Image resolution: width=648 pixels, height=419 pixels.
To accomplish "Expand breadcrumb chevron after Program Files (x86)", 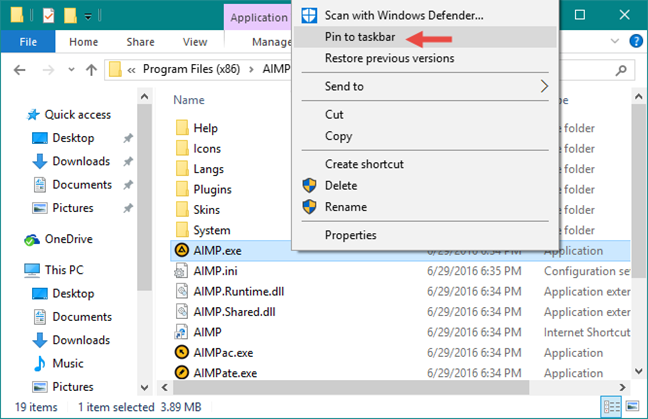I will click(x=251, y=69).
